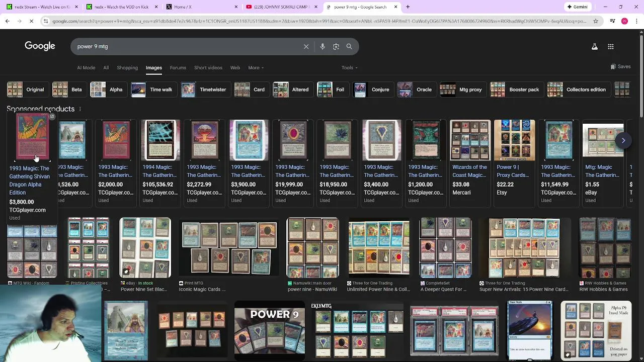Viewport: 644px width, 362px height.
Task: Open Google apps grid icon
Action: click(611, 46)
